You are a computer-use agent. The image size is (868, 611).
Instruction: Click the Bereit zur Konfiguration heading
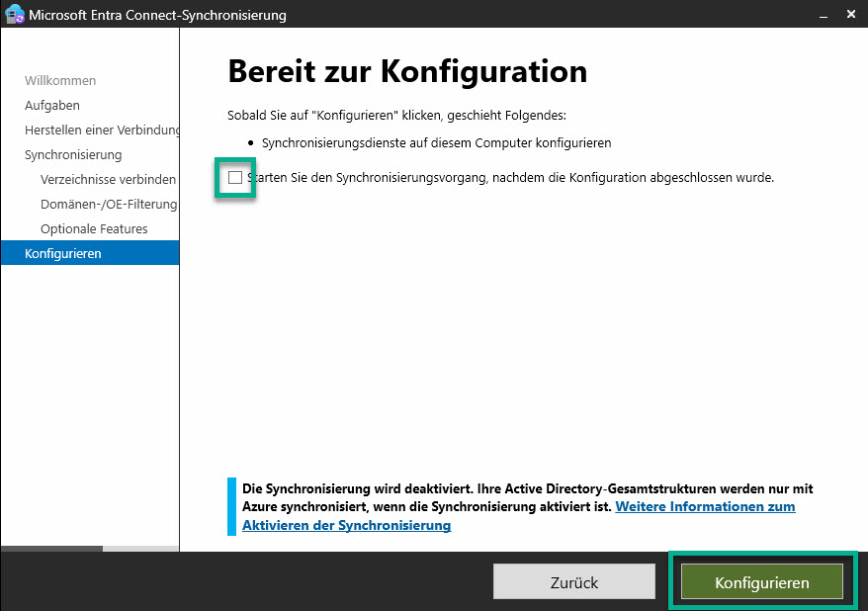(x=407, y=71)
